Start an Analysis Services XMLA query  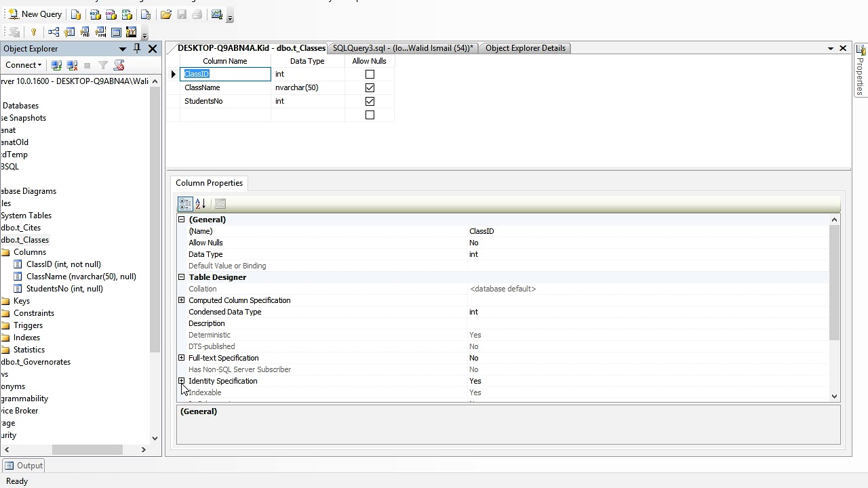(x=127, y=14)
